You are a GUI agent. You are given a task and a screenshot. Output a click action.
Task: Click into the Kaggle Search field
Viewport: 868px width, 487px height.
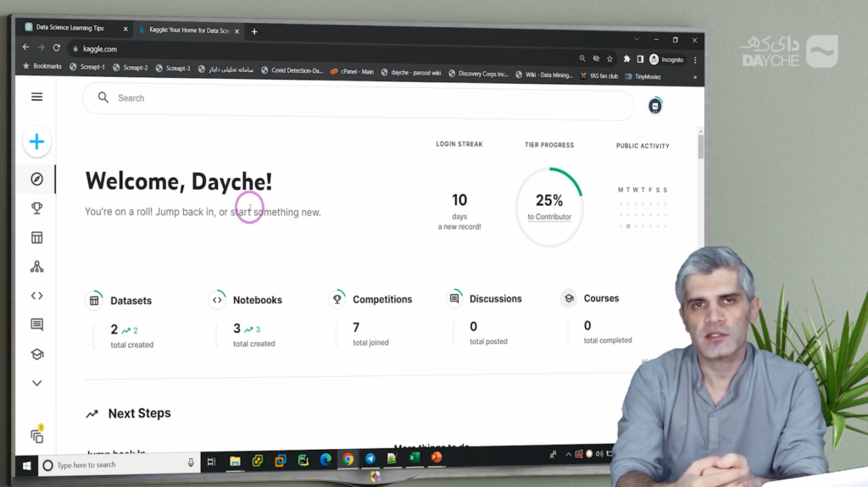click(356, 98)
